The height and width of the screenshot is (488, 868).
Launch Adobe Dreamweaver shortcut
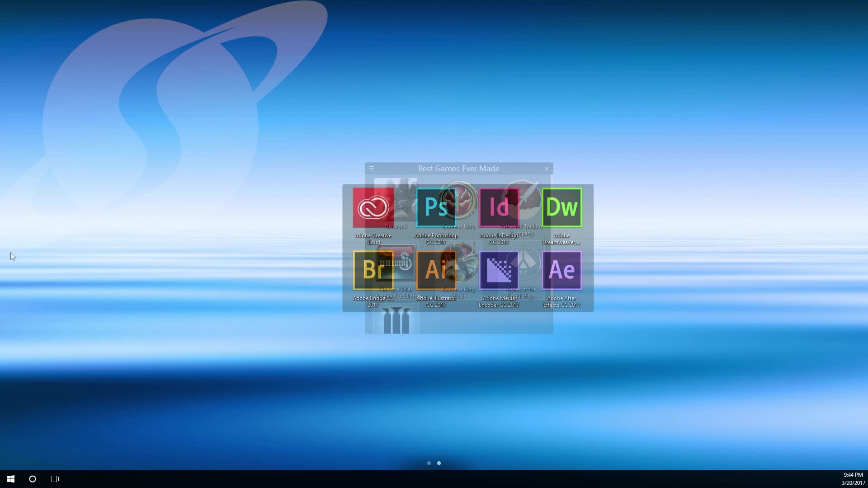(561, 208)
